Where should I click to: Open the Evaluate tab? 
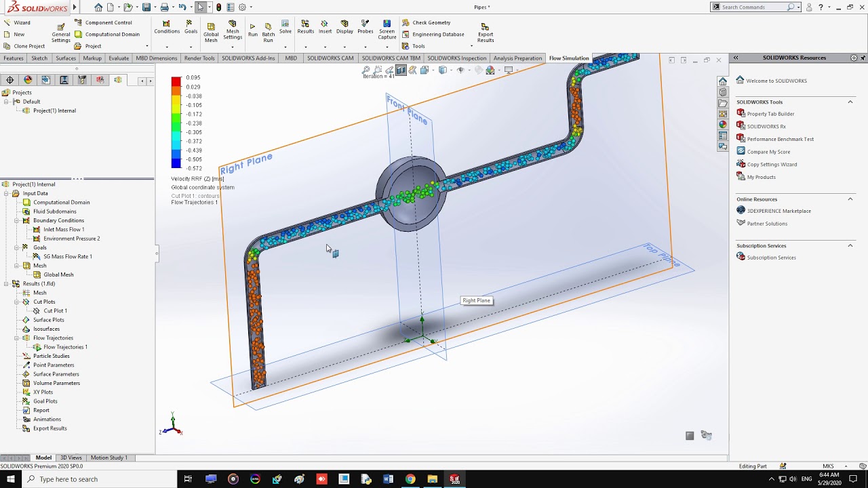[119, 58]
